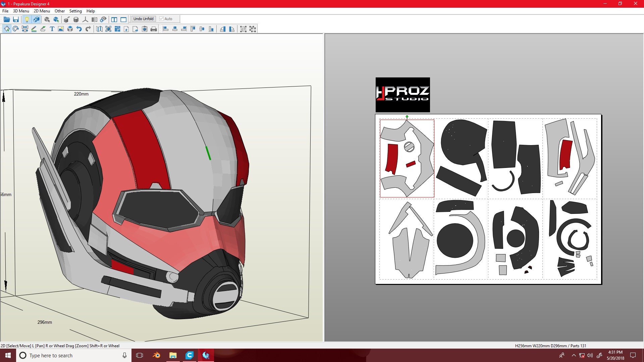Viewport: 644px width, 362px height.
Task: Click the Print icon in the toolbar
Action: [x=154, y=29]
